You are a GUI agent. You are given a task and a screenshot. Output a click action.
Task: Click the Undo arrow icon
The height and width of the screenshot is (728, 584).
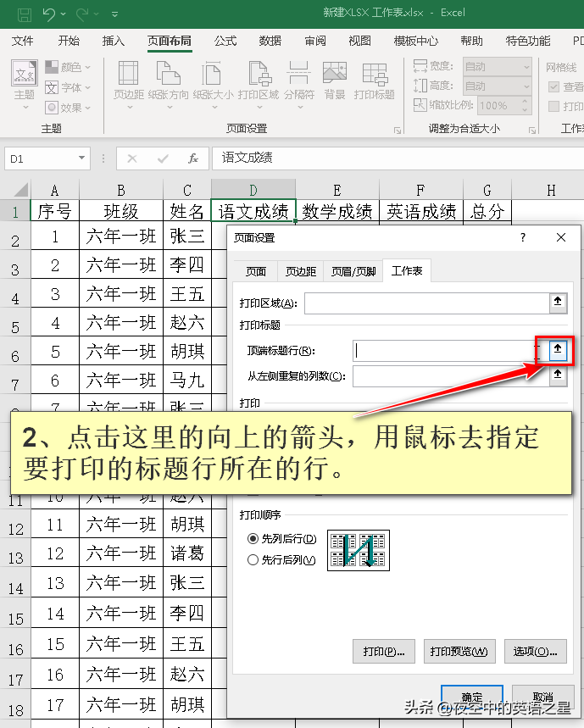coord(49,14)
